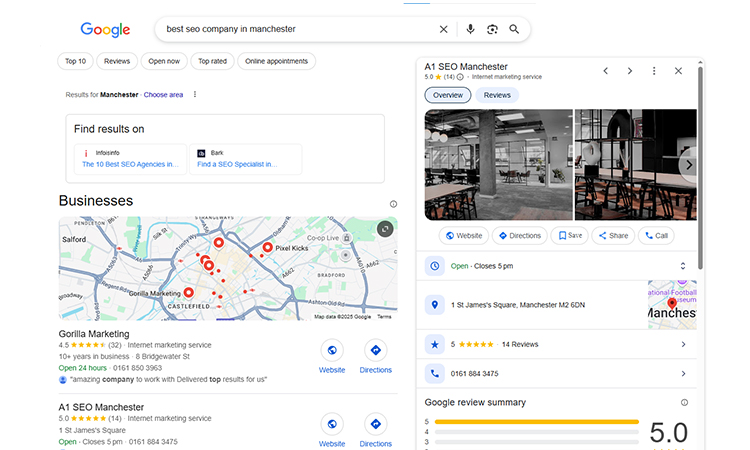Save A1 SEO Manchester with Save button

[x=570, y=236]
